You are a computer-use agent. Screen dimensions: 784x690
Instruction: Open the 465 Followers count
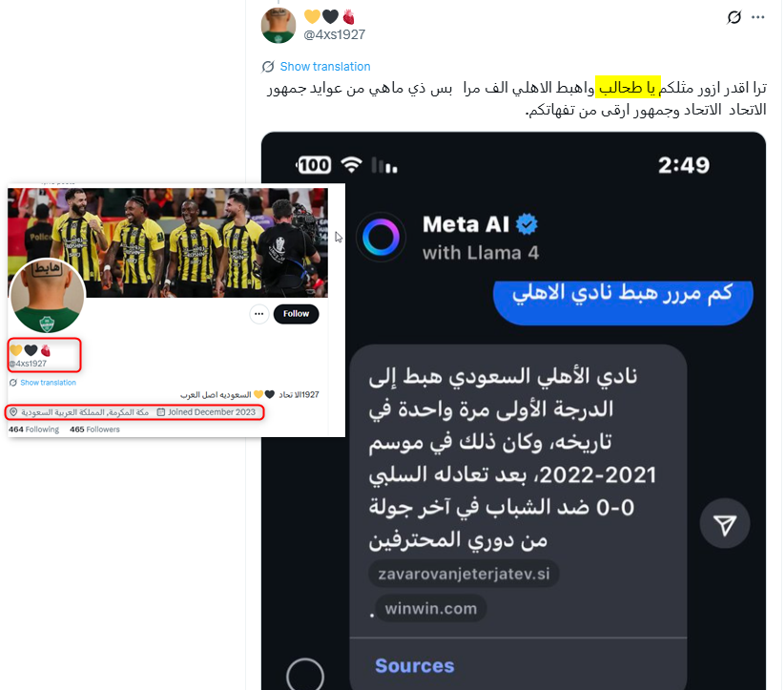point(95,429)
